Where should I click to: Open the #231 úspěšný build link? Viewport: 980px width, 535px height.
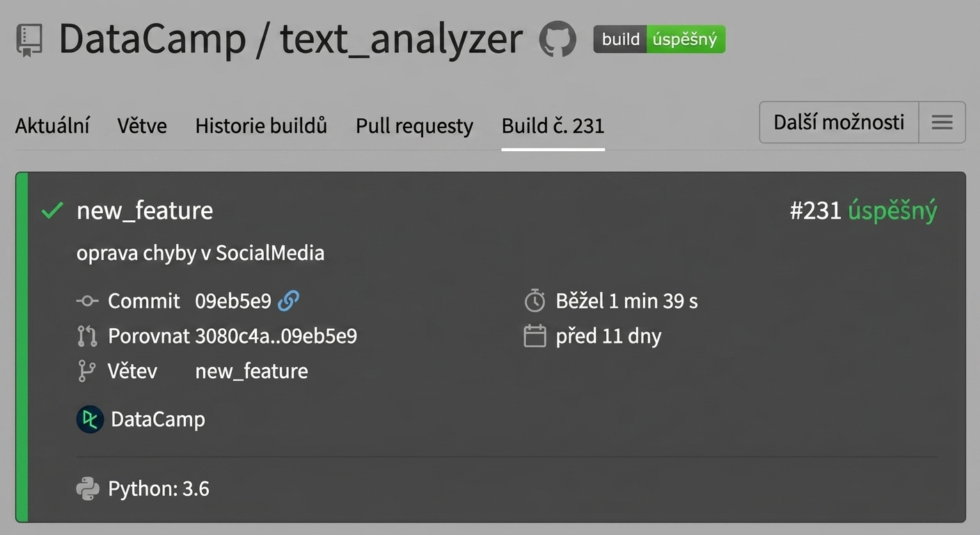(863, 210)
